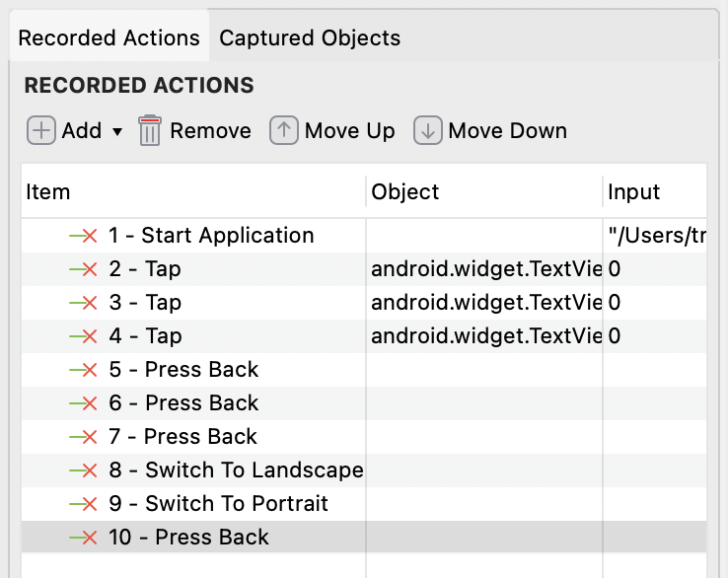The height and width of the screenshot is (578, 728).
Task: Click the Move Up arrow icon
Action: pyautogui.click(x=284, y=130)
